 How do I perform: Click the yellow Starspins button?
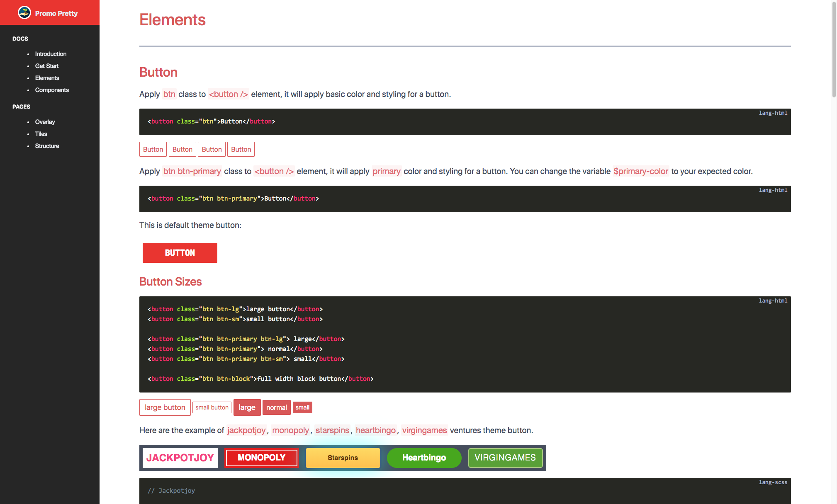coord(343,458)
